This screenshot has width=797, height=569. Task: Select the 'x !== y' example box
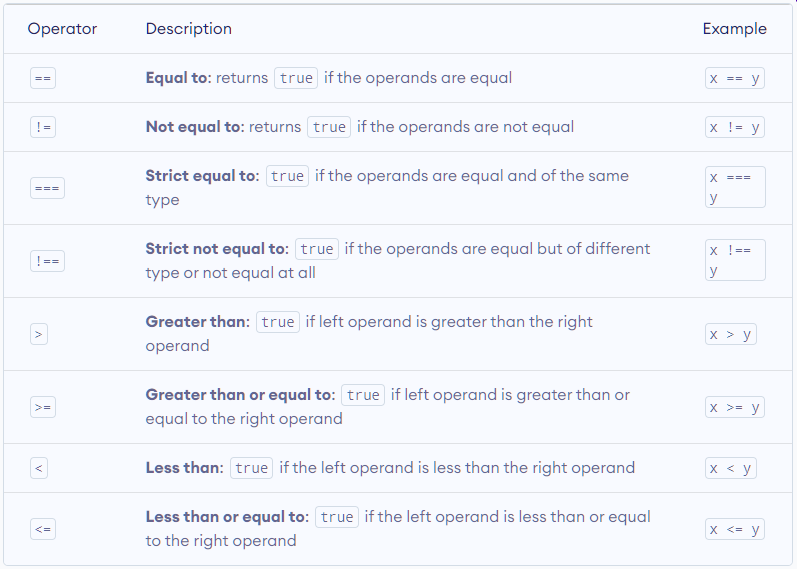coord(735,260)
